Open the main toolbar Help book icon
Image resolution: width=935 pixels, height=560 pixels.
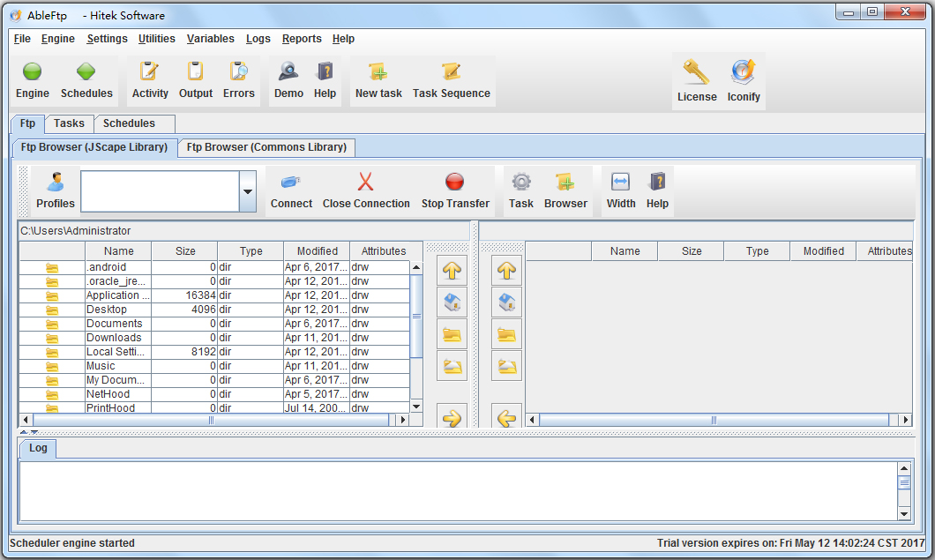pos(325,71)
